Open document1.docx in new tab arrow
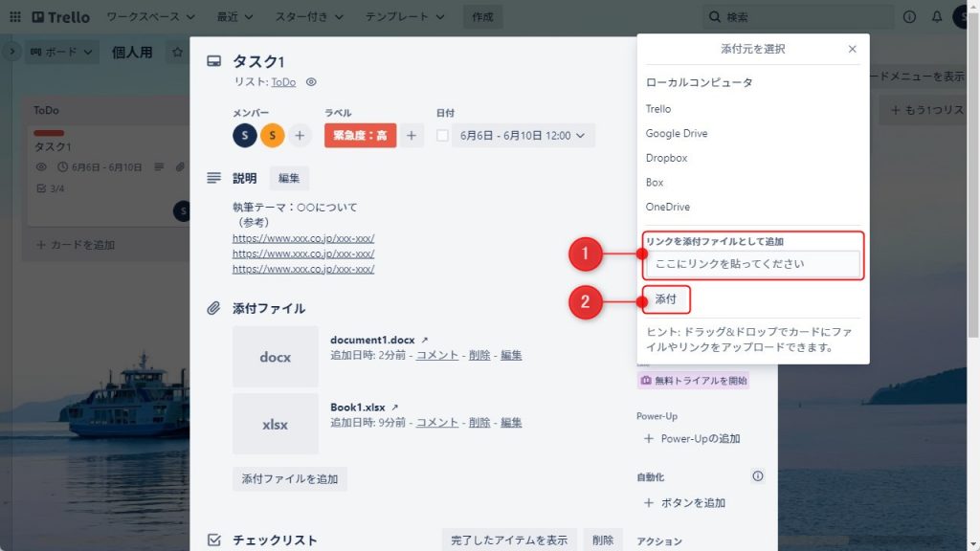Viewport: 980px width, 551px height. click(x=424, y=340)
